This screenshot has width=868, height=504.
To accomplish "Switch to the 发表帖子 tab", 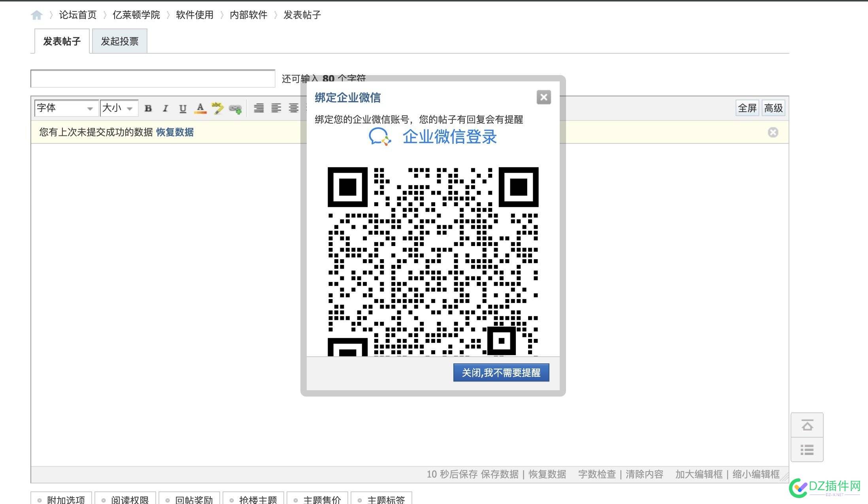I will pyautogui.click(x=62, y=41).
